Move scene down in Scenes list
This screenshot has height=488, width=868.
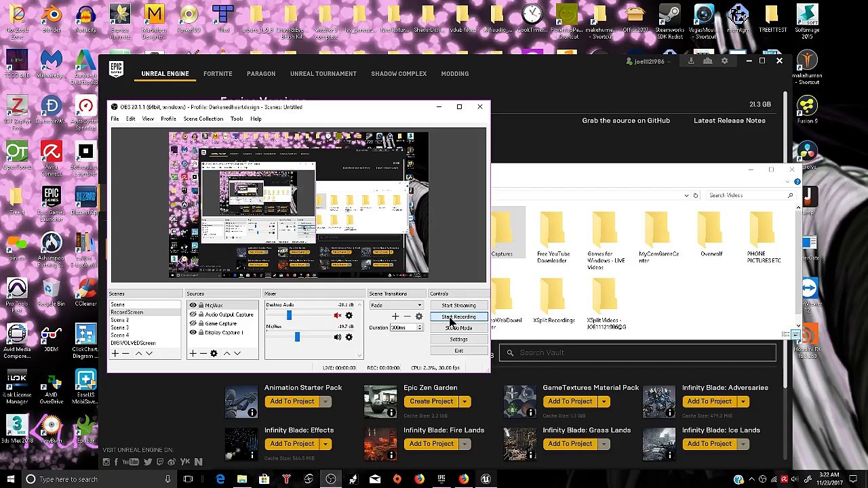tap(149, 353)
